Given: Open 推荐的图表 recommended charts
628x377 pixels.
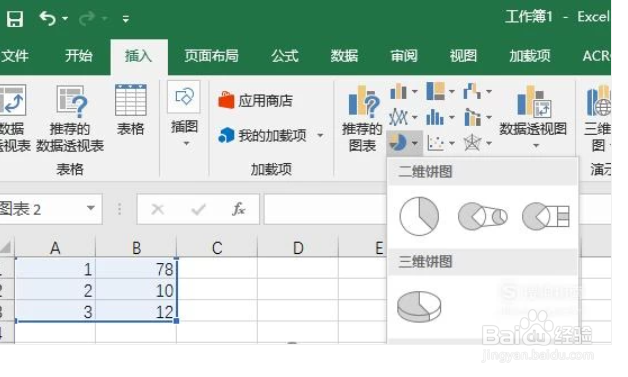Looking at the screenshot, I should click(x=362, y=119).
